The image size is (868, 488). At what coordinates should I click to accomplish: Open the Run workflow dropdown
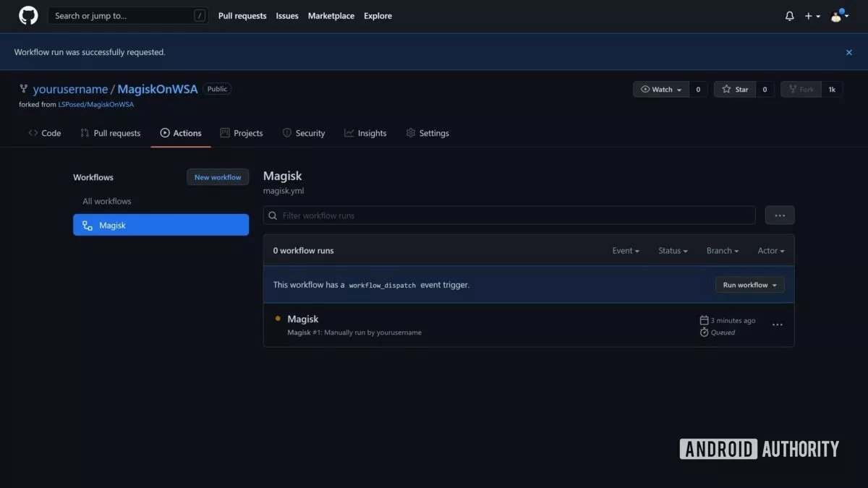click(750, 285)
